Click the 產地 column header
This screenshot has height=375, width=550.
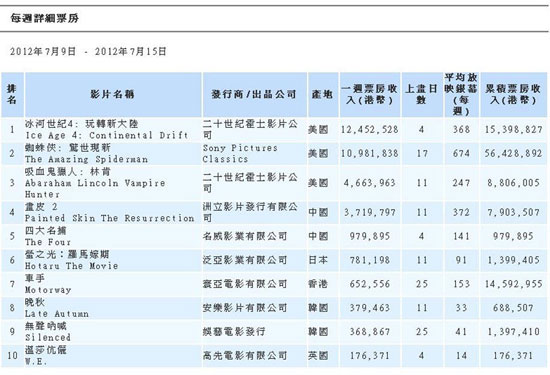(x=323, y=94)
